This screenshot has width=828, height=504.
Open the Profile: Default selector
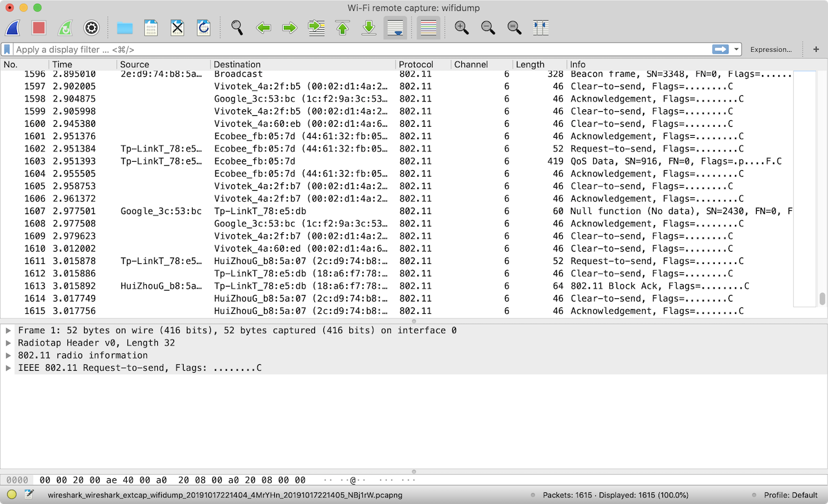[x=790, y=495]
